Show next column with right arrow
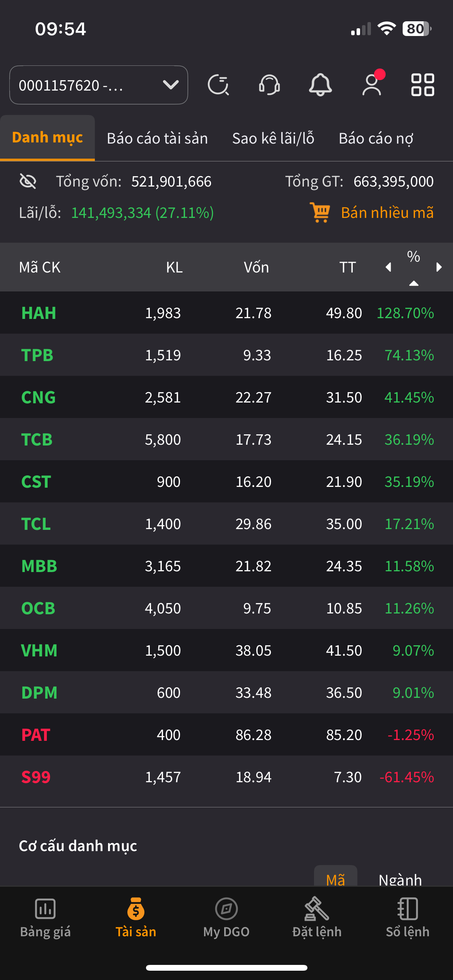This screenshot has height=980, width=453. [x=439, y=267]
